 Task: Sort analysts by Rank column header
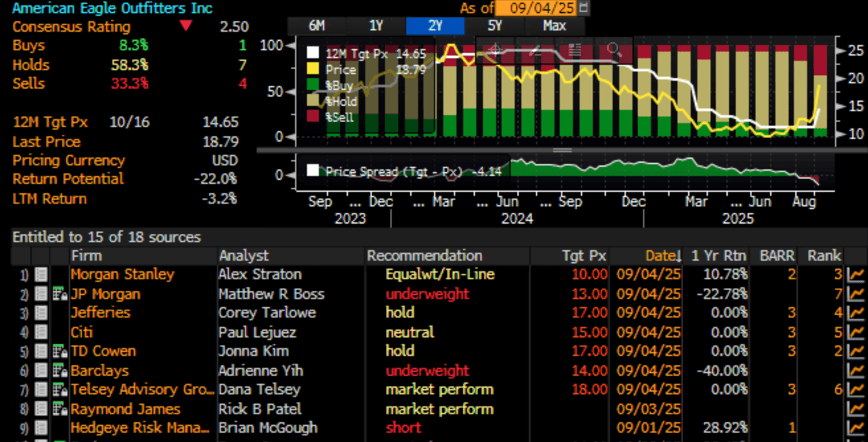point(823,256)
